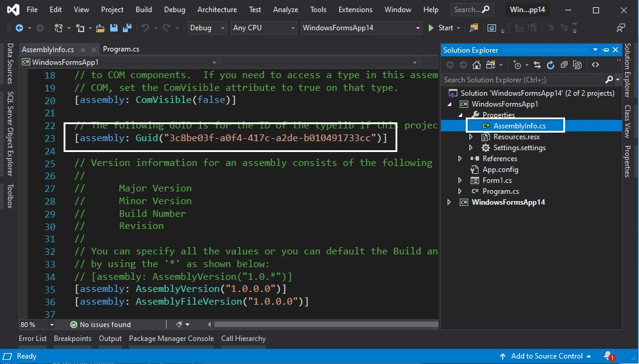
Task: Open the Solution Explorer window options dropdown
Action: [x=595, y=50]
